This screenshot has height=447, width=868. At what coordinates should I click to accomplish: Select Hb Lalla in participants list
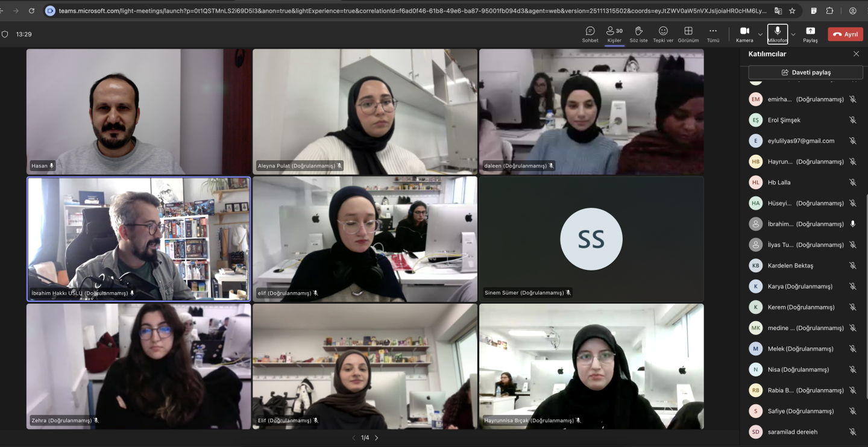pos(779,183)
